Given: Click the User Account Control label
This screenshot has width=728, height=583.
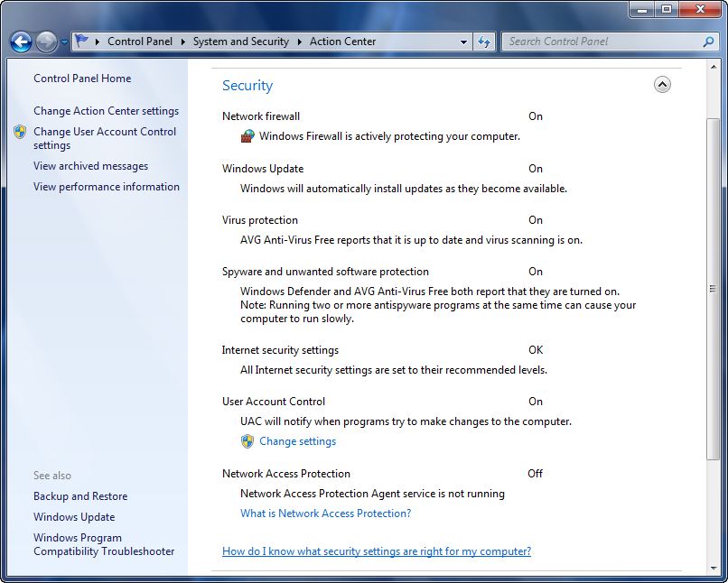Looking at the screenshot, I should pos(274,402).
